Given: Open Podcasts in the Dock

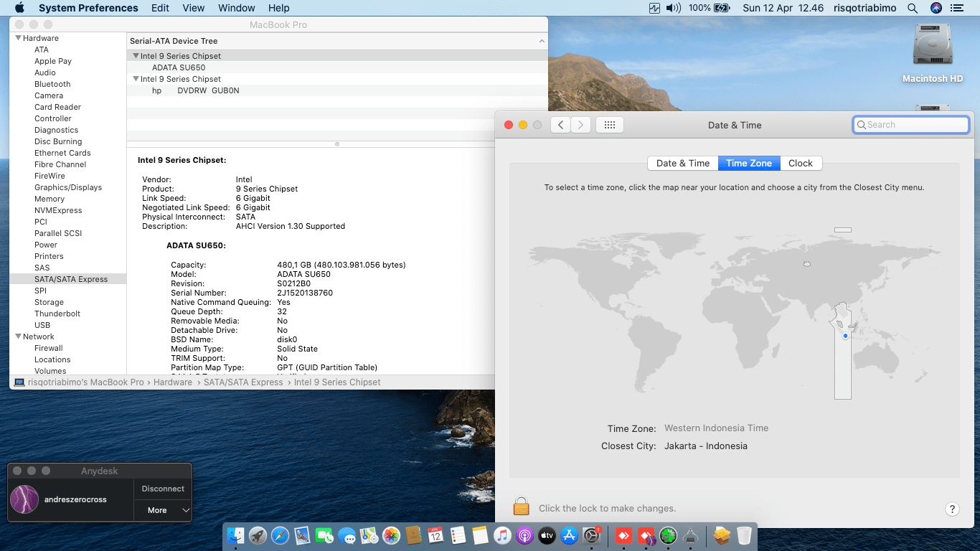Looking at the screenshot, I should click(524, 535).
